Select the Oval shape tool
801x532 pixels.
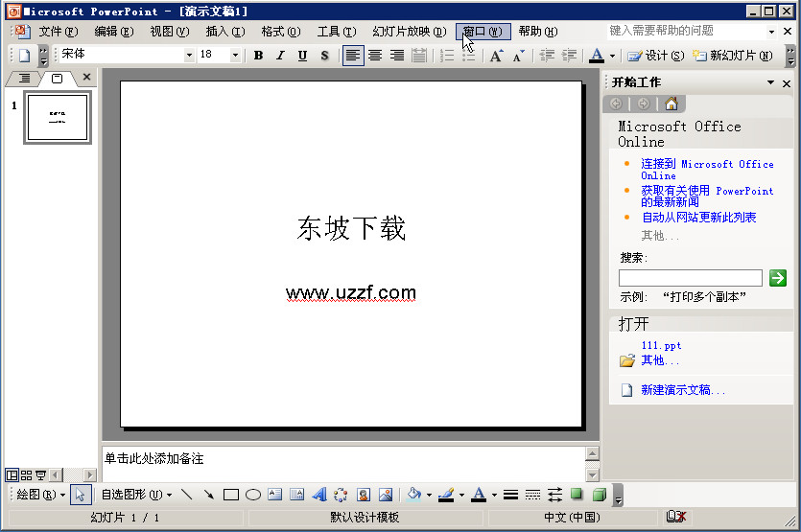[252, 495]
